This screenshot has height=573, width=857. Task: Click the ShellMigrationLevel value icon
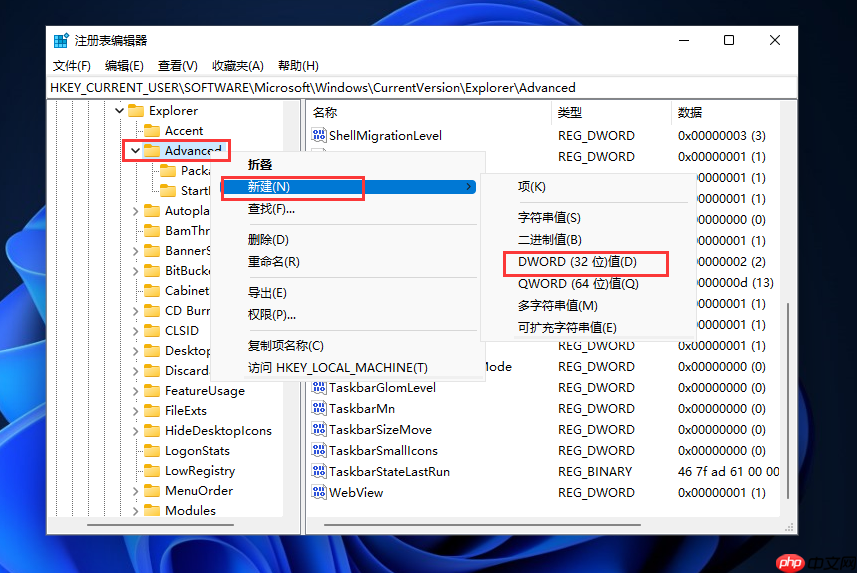(319, 135)
